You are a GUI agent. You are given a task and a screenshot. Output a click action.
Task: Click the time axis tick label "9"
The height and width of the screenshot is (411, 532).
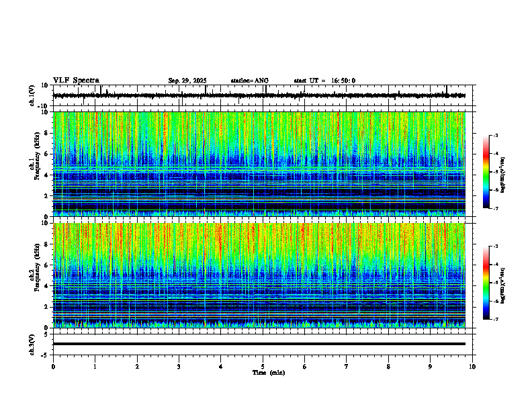[x=430, y=367]
